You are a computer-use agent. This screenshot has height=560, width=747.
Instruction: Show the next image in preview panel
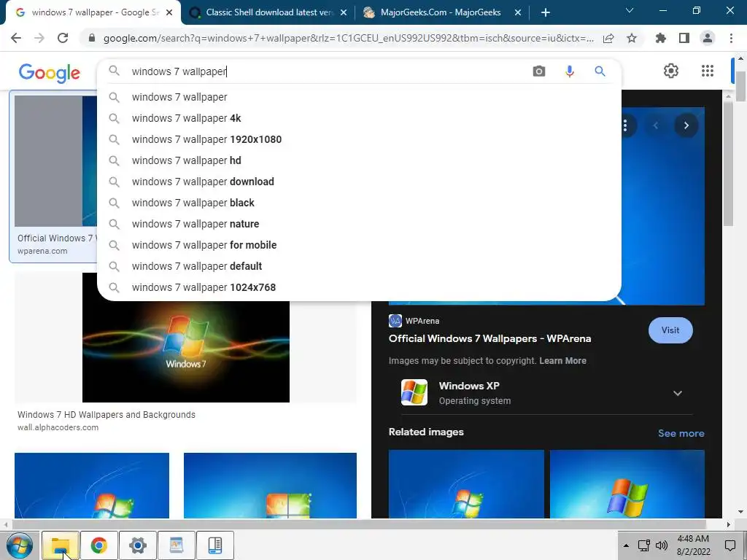[686, 125]
